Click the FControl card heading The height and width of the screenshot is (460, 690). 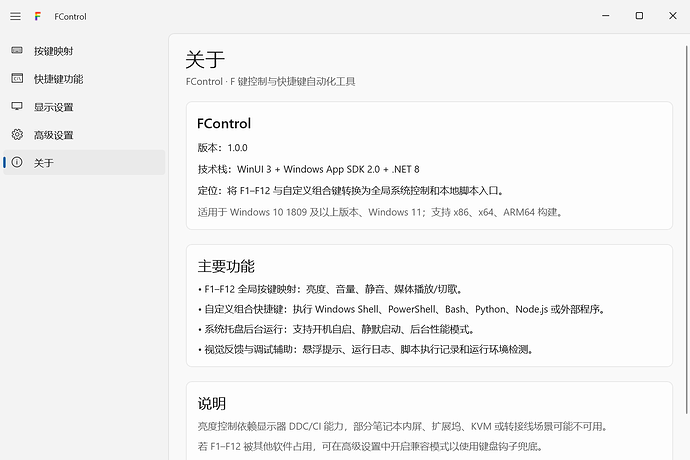pyautogui.click(x=224, y=123)
